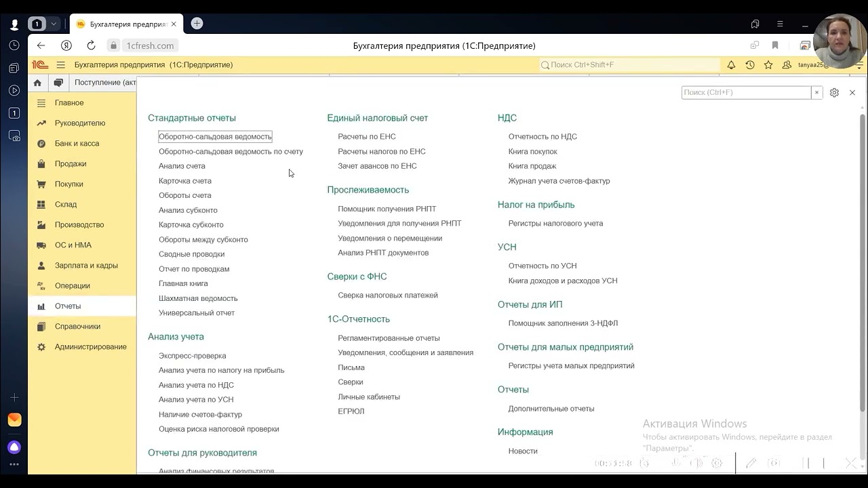
Task: Open the Покупки section
Action: [x=82, y=184]
